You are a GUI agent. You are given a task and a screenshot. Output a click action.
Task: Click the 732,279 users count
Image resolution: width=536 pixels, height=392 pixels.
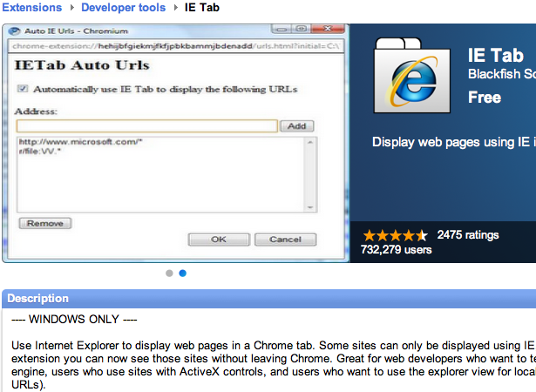397,249
